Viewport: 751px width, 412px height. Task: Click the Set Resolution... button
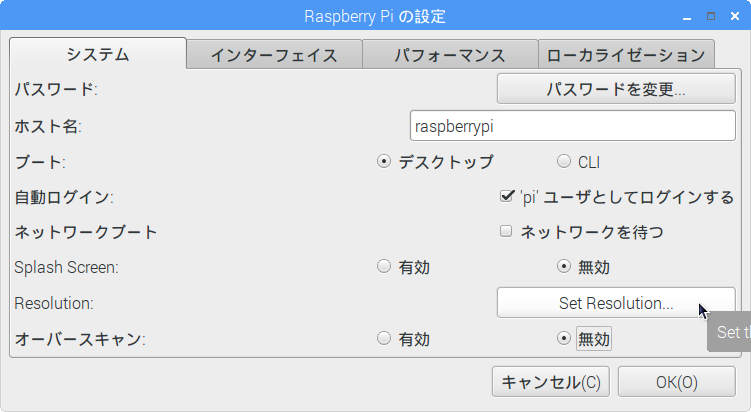coord(616,303)
